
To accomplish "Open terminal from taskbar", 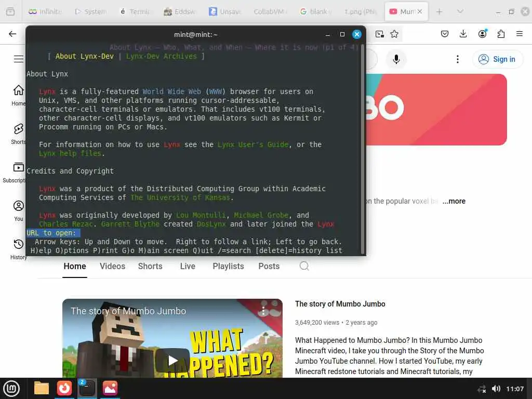I will [x=87, y=388].
